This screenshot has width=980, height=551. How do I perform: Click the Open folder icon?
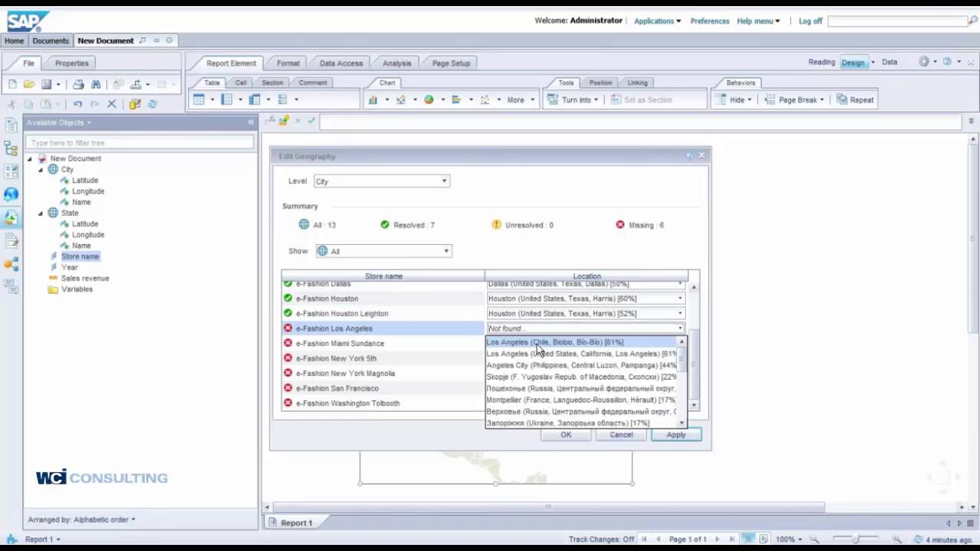coord(29,84)
